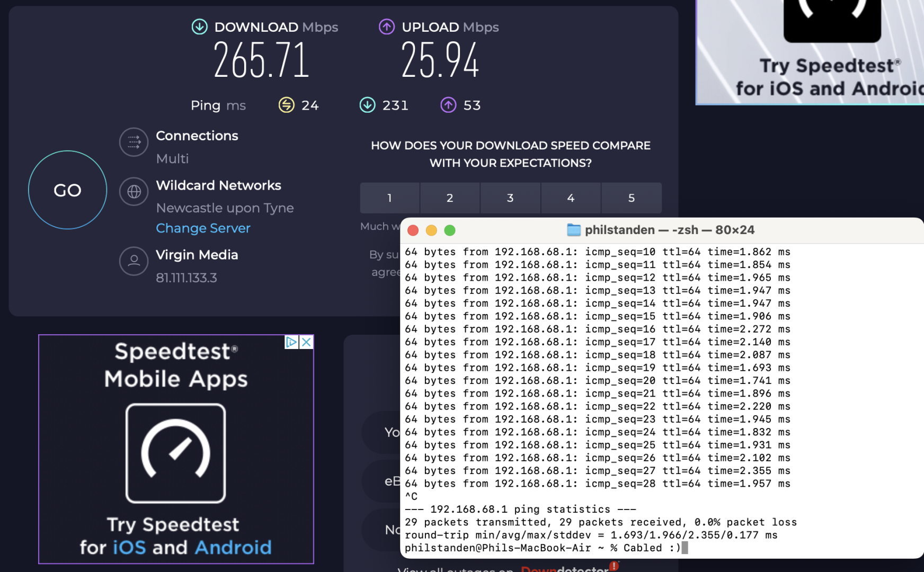This screenshot has height=572, width=924.
Task: Click the Connections multi-arrow icon
Action: click(x=134, y=142)
